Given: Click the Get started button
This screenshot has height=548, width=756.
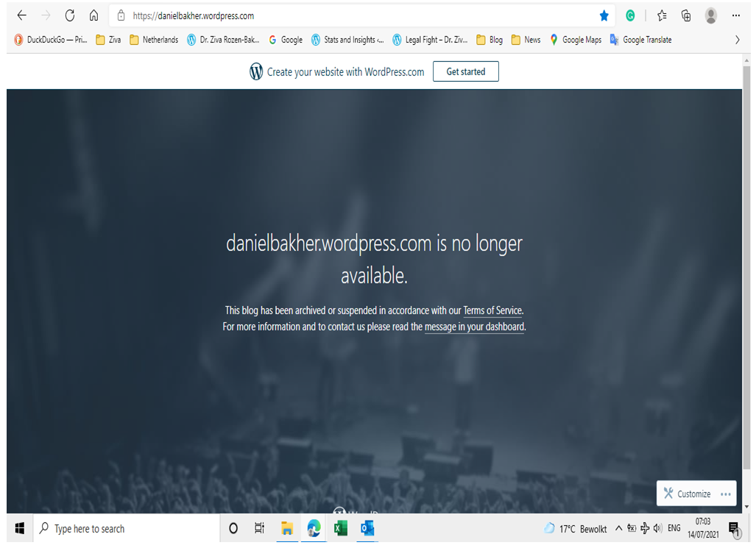Looking at the screenshot, I should point(466,71).
